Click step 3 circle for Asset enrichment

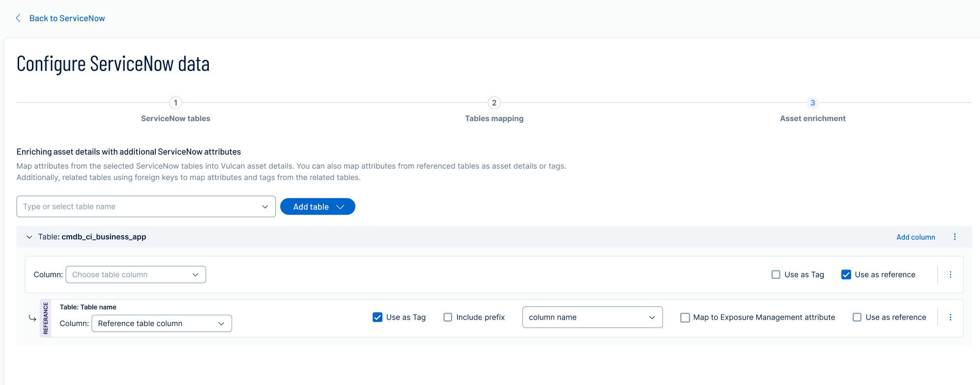pos(812,103)
